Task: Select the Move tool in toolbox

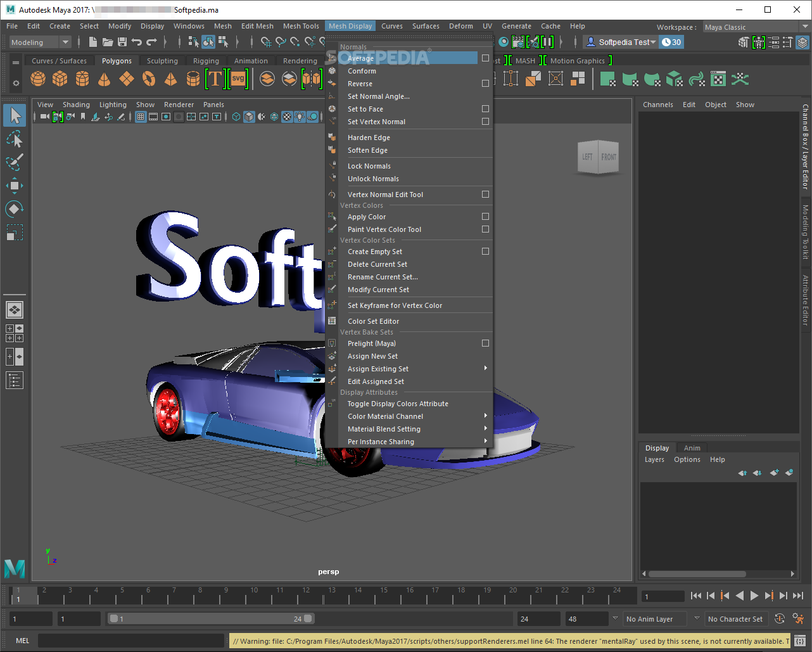Action: [15, 186]
